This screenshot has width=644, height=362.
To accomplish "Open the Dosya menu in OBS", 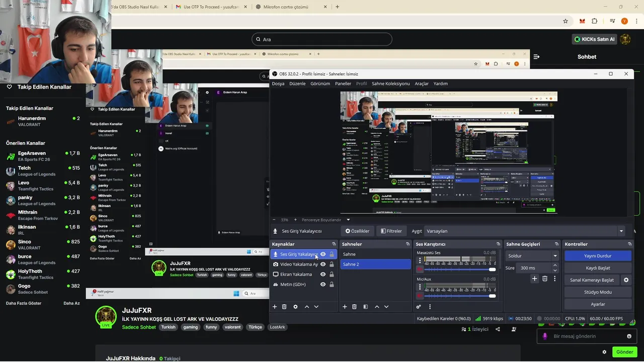I will pyautogui.click(x=278, y=83).
